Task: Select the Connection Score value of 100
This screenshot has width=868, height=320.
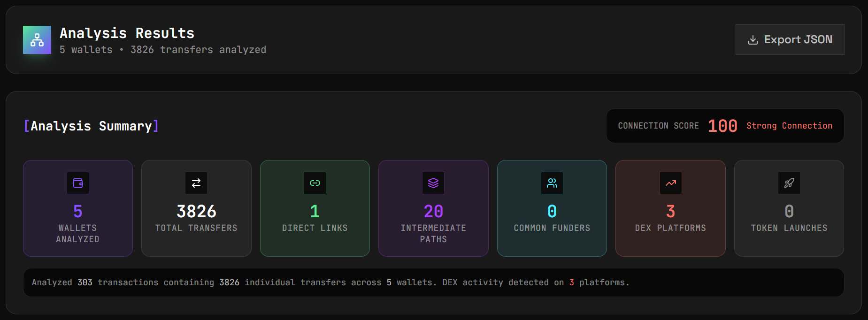Action: (x=722, y=125)
